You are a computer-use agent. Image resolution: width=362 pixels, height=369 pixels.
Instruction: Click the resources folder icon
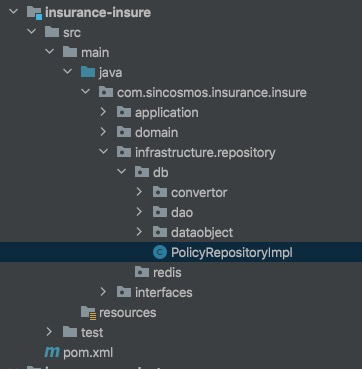tap(88, 312)
